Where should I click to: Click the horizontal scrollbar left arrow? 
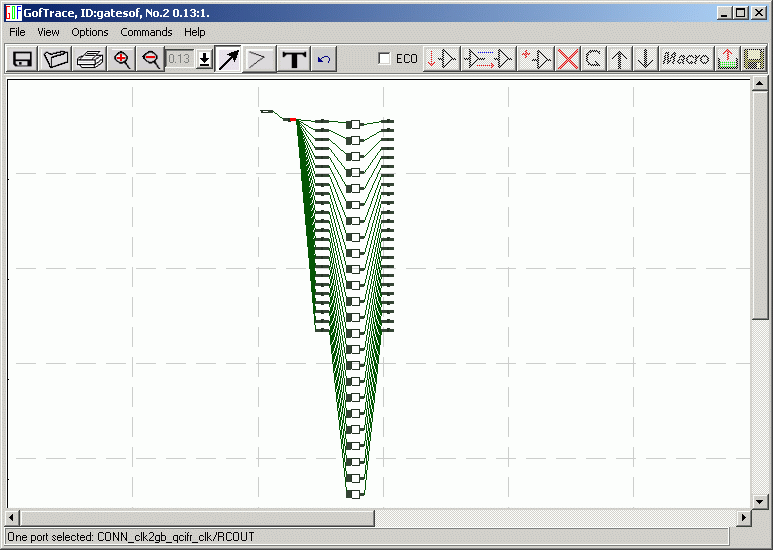point(12,518)
